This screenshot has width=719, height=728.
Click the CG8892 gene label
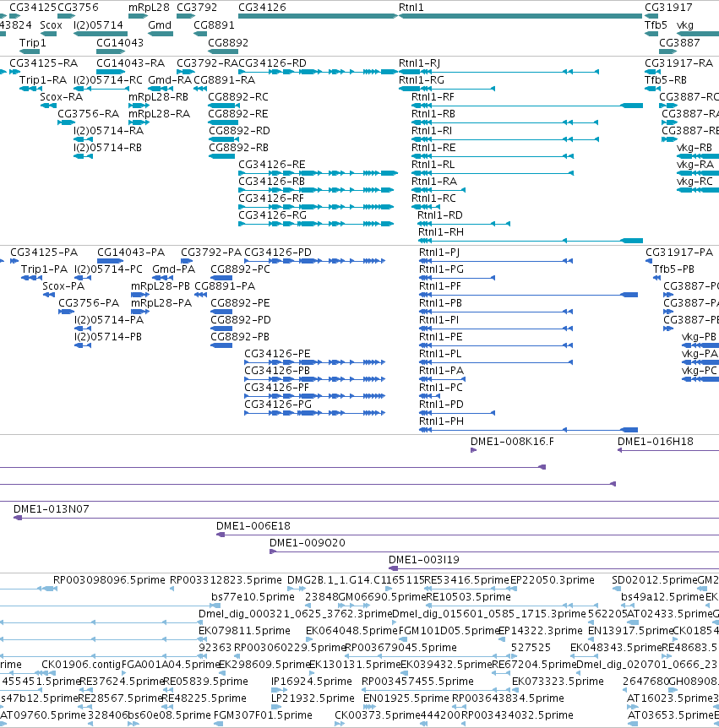tap(228, 43)
